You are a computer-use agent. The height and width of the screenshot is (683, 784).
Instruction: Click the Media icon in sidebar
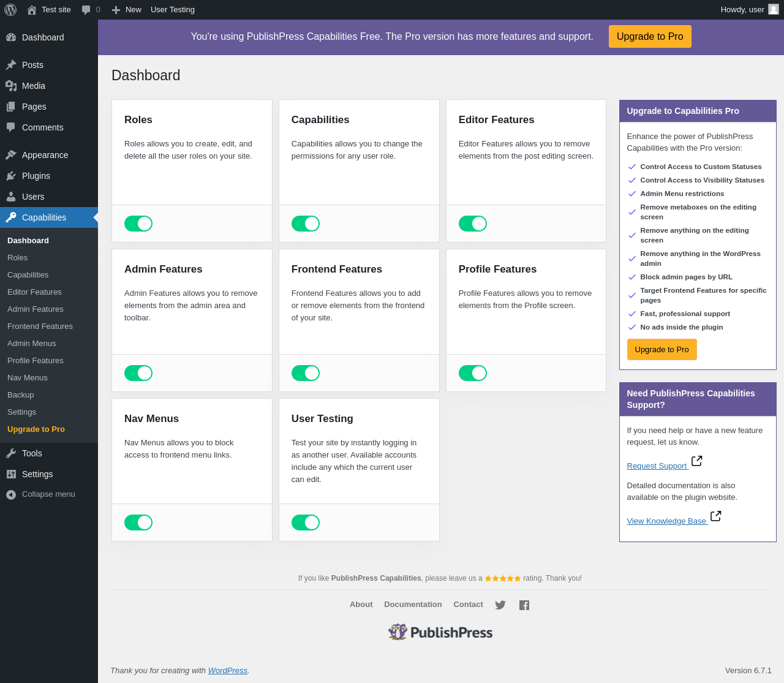pos(11,86)
